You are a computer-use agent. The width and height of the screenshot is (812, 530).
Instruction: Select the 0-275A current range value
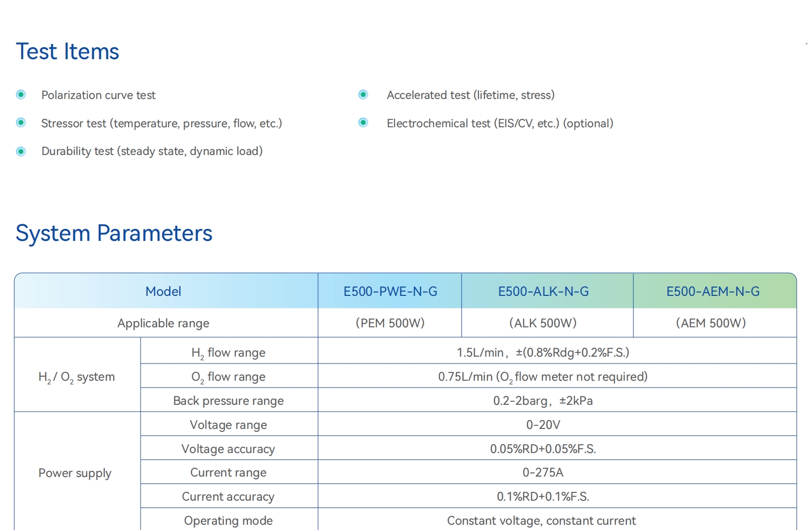[543, 472]
